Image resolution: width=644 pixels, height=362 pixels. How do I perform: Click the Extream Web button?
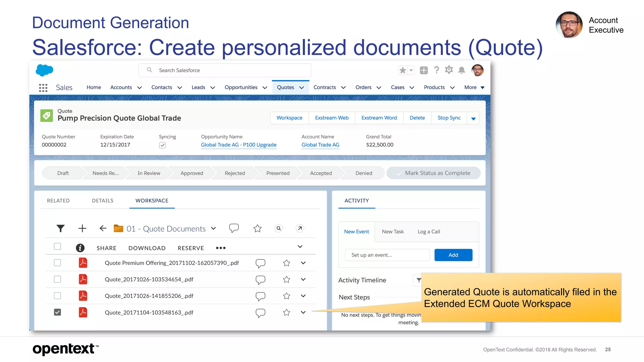[x=332, y=118]
